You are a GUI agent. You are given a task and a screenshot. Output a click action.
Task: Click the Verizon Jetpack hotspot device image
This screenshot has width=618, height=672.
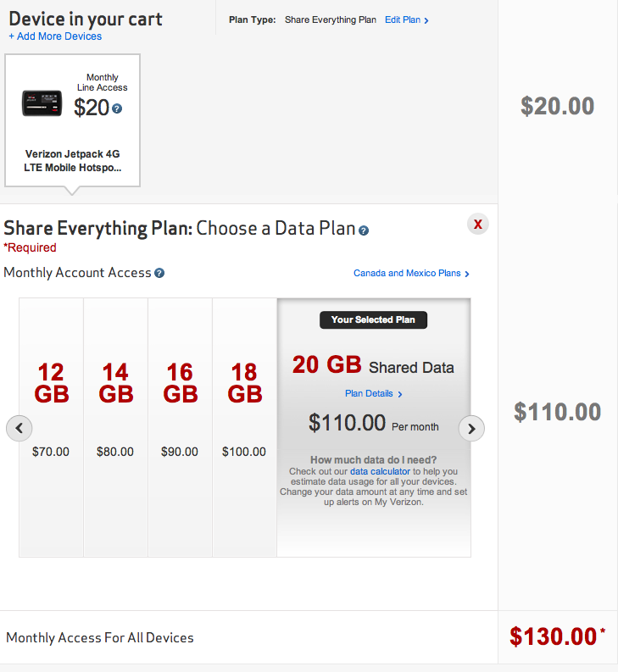pyautogui.click(x=42, y=103)
